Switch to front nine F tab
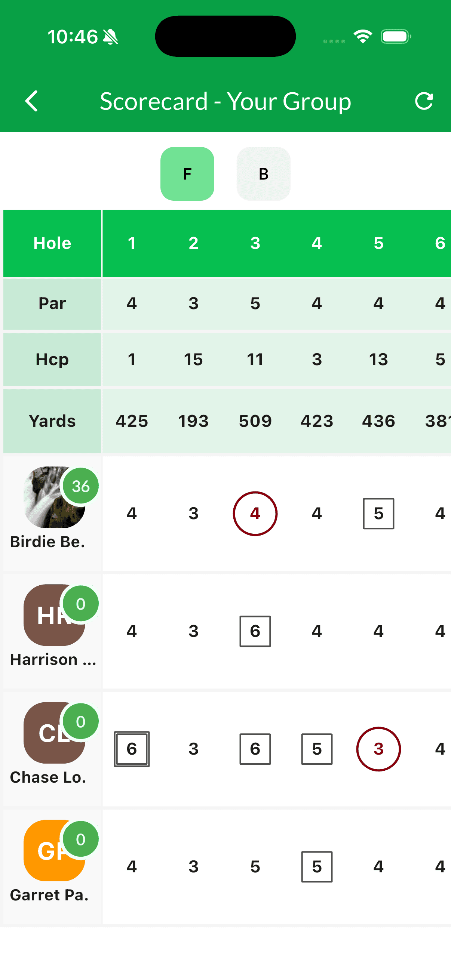The width and height of the screenshot is (451, 980). [187, 174]
